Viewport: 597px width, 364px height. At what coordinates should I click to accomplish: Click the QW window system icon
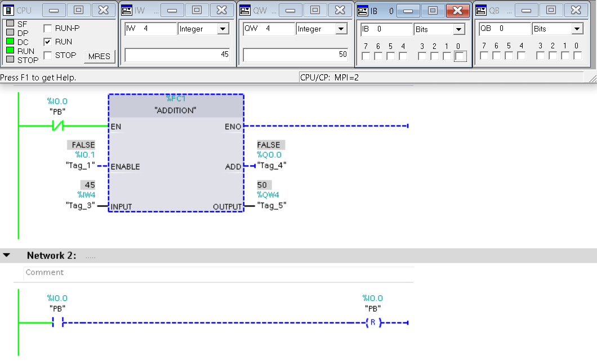coord(245,10)
